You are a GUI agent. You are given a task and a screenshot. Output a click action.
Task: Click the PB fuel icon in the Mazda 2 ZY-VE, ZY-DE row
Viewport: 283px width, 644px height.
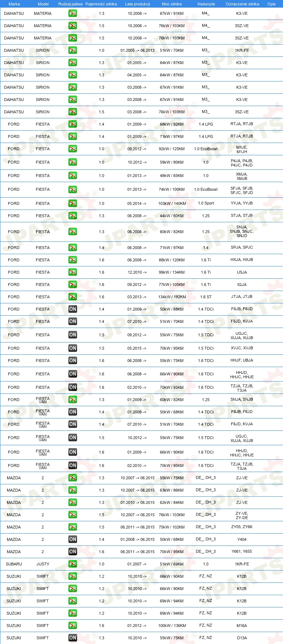point(72,515)
